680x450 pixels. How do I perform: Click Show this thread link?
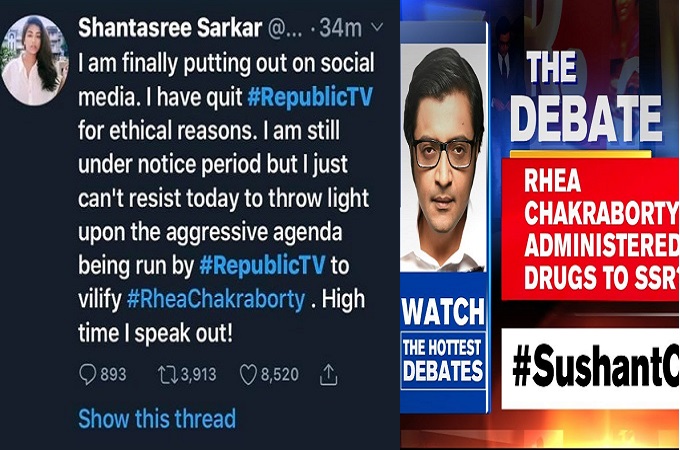click(x=157, y=418)
